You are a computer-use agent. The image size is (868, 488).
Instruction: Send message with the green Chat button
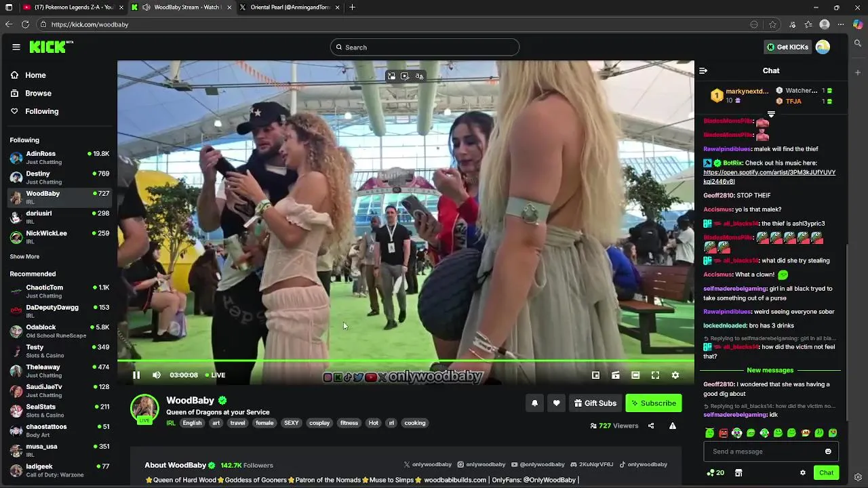pyautogui.click(x=826, y=472)
